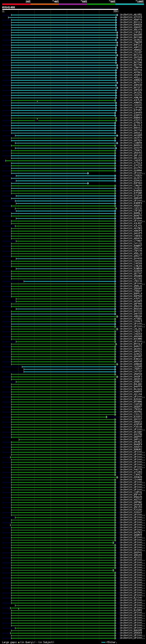Select hit label UniRef100_Q4PC11

coord(131,440)
